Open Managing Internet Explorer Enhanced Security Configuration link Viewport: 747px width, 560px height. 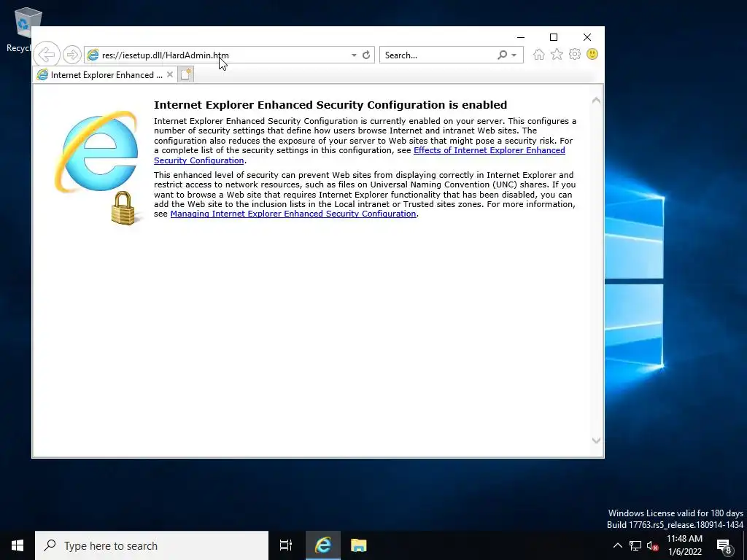click(293, 214)
